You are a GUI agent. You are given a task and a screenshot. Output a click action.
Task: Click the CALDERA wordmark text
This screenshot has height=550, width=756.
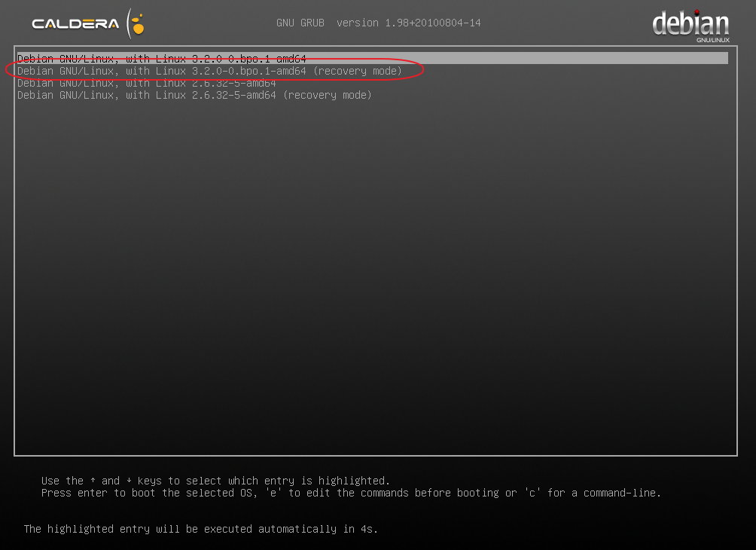point(75,24)
